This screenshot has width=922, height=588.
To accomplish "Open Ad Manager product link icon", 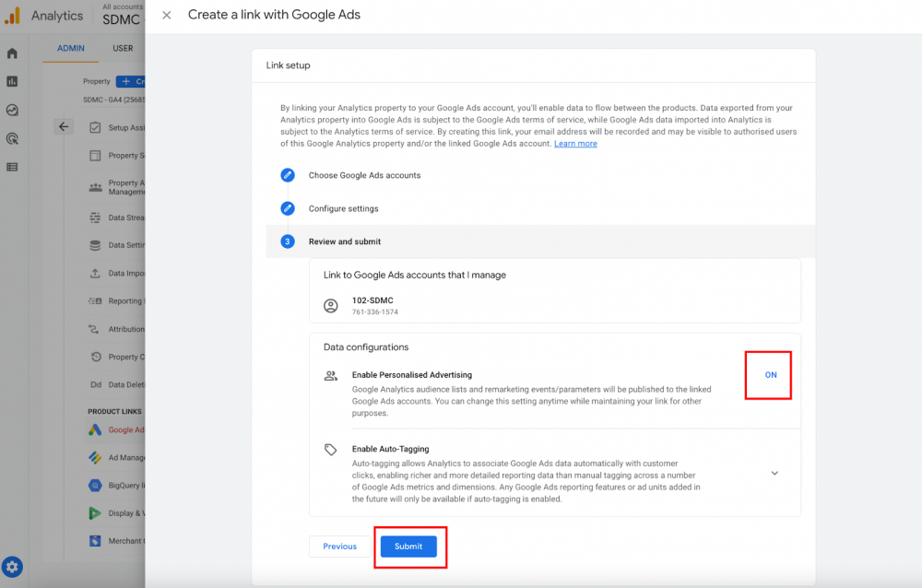I will (95, 457).
